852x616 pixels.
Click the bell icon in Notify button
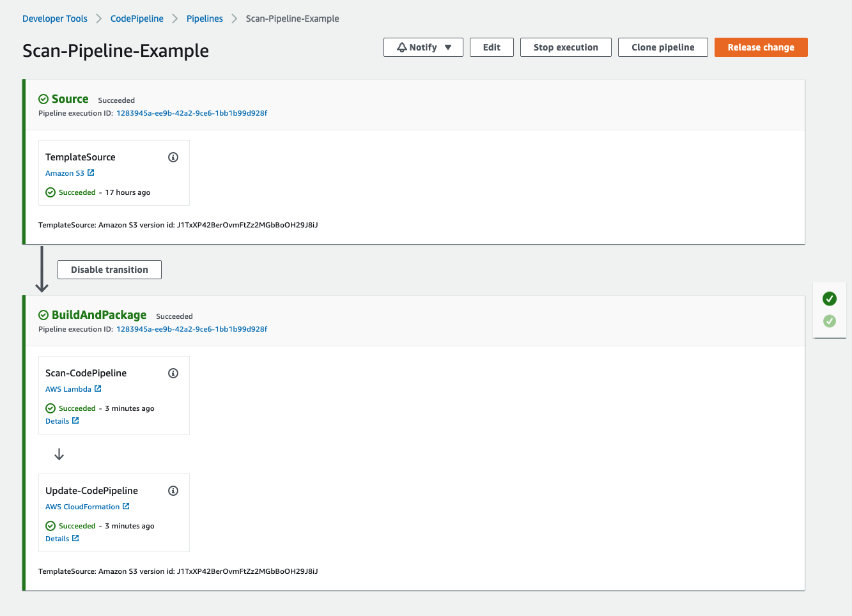pos(402,47)
